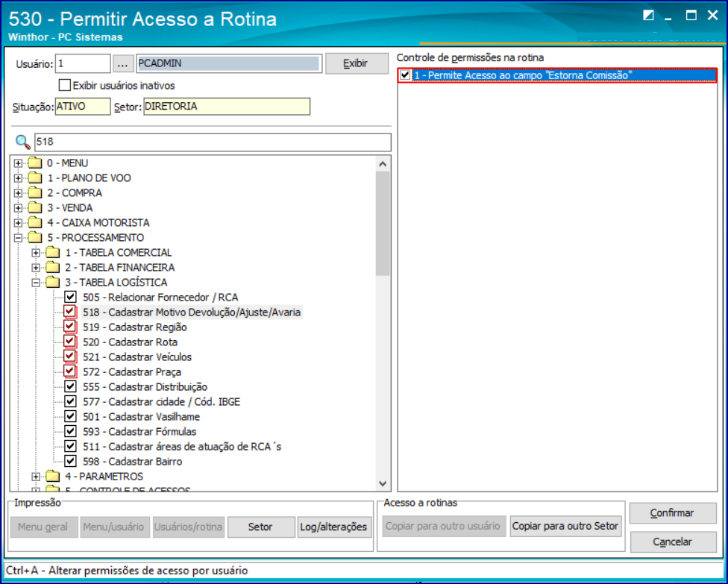Click Confirmar button
The image size is (728, 584).
click(x=673, y=513)
